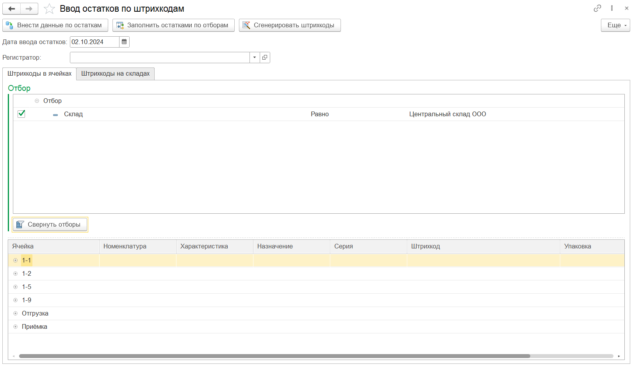Click the Равно comparison type cell
Image resolution: width=640 pixels, height=367 pixels.
[320, 114]
